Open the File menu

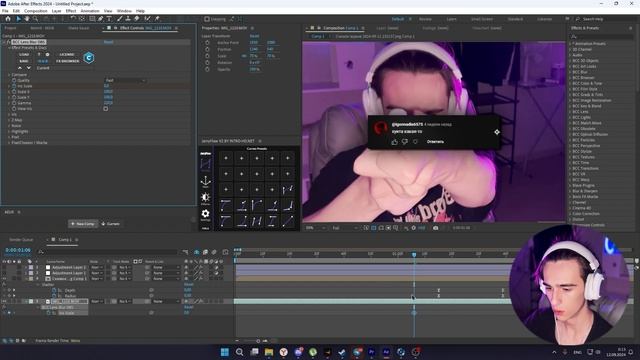[5, 11]
